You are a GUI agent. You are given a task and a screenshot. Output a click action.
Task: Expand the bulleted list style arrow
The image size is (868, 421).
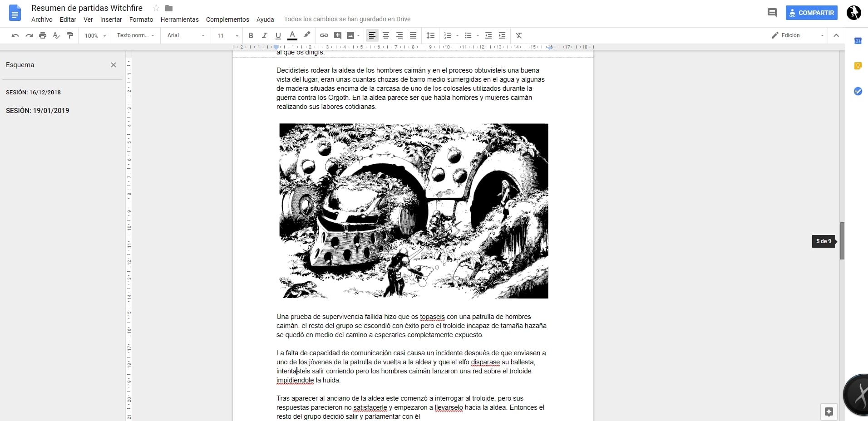pyautogui.click(x=478, y=35)
